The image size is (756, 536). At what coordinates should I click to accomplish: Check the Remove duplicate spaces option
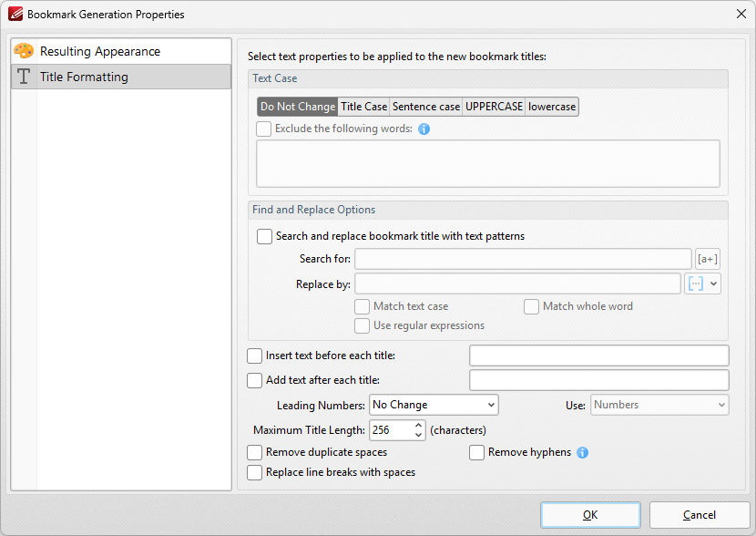coord(255,452)
